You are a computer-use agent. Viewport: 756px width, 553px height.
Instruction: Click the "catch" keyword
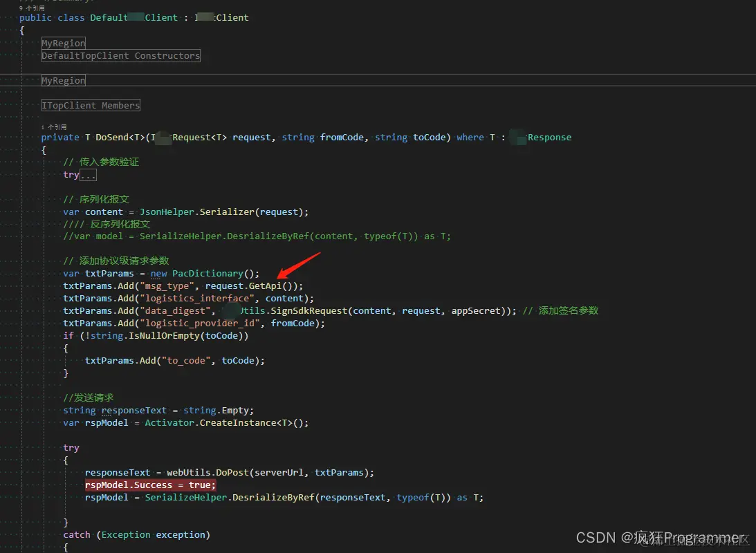coord(77,535)
